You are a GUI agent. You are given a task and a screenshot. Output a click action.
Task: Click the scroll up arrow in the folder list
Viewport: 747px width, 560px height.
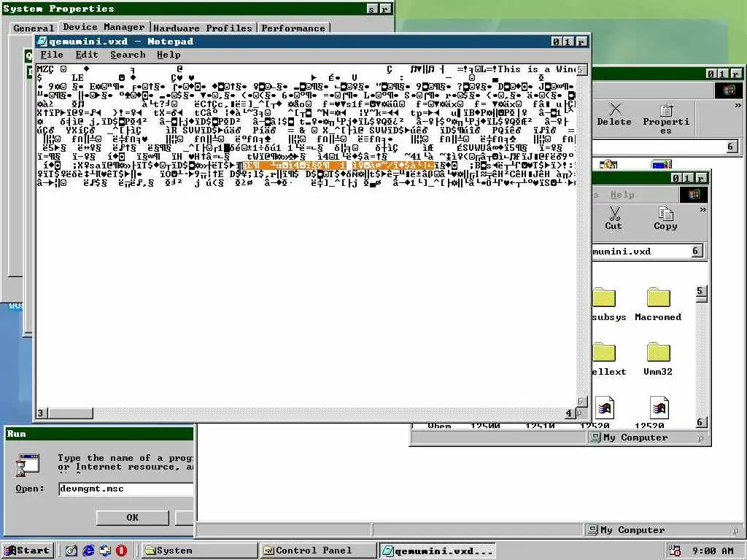[700, 291]
